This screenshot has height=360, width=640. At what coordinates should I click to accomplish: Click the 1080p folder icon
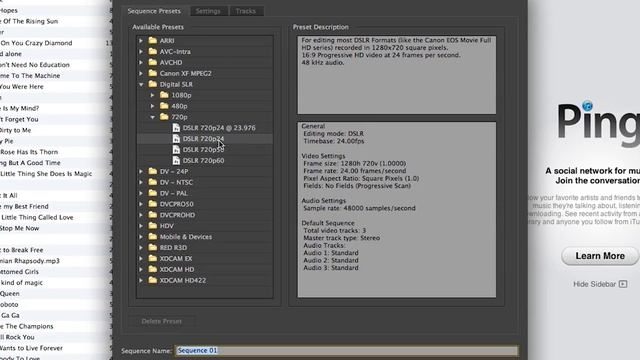coord(164,95)
